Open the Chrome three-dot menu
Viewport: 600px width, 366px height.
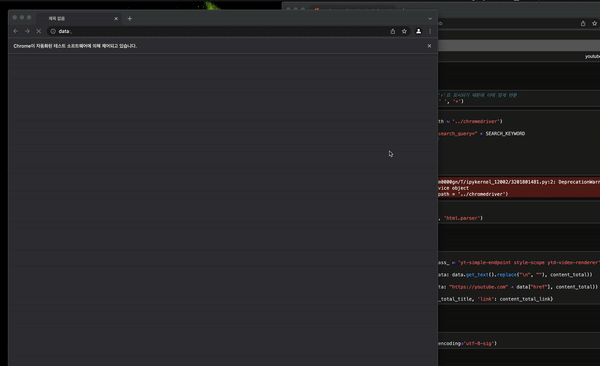tap(430, 31)
